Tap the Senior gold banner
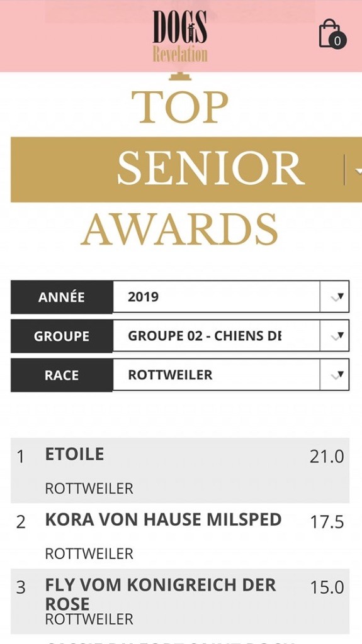The height and width of the screenshot is (644, 362). tap(186, 170)
